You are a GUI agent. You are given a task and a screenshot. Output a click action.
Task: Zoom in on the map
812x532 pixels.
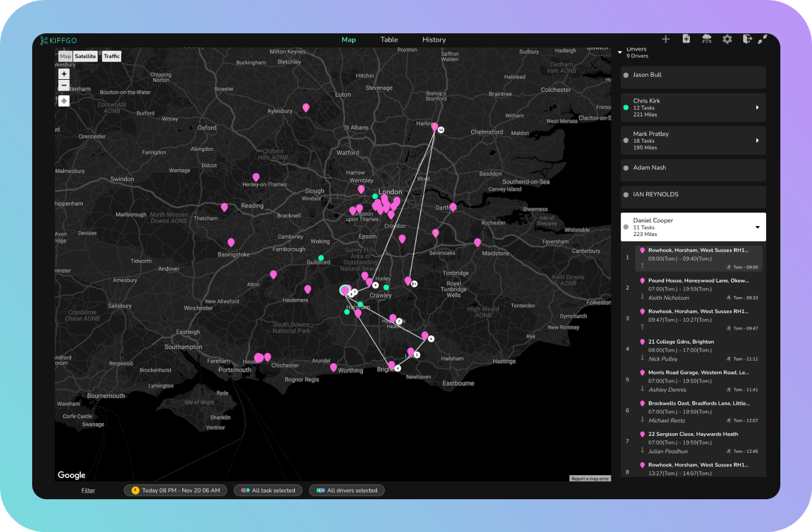(64, 74)
